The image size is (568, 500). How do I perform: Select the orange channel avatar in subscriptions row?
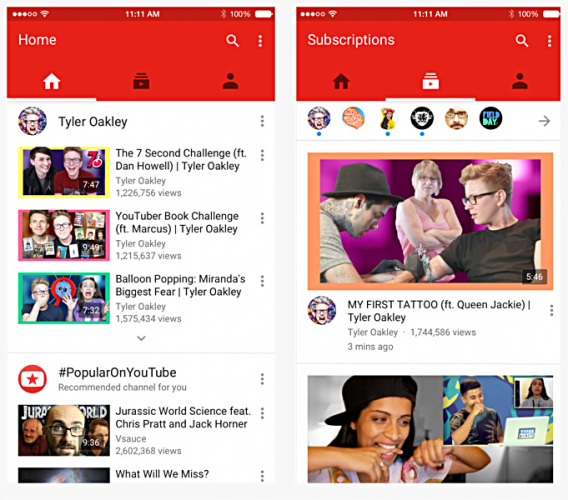click(x=353, y=118)
